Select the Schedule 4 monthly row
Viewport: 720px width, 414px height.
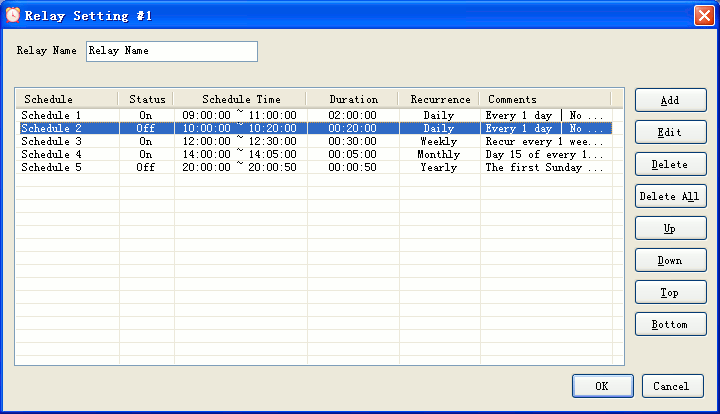(x=316, y=154)
